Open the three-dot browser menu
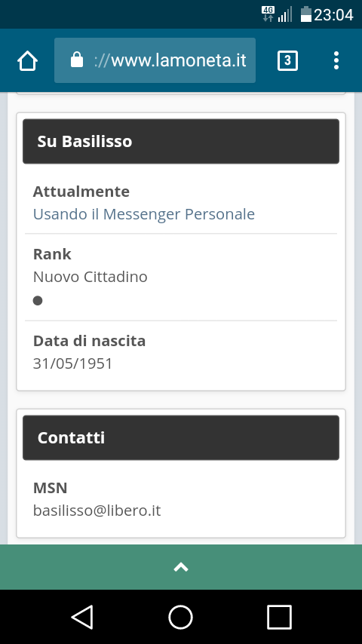This screenshot has width=362, height=644. pyautogui.click(x=336, y=60)
